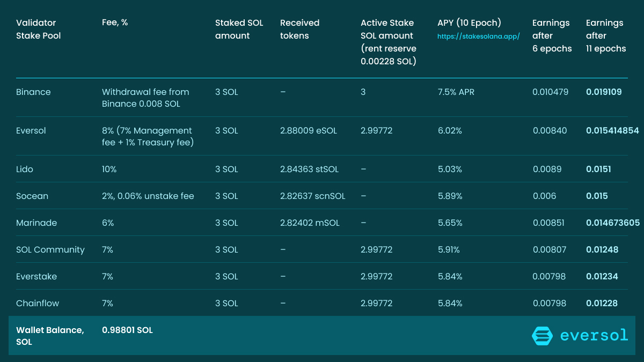
Task: Click the 0.006 earnings value
Action: [544, 196]
